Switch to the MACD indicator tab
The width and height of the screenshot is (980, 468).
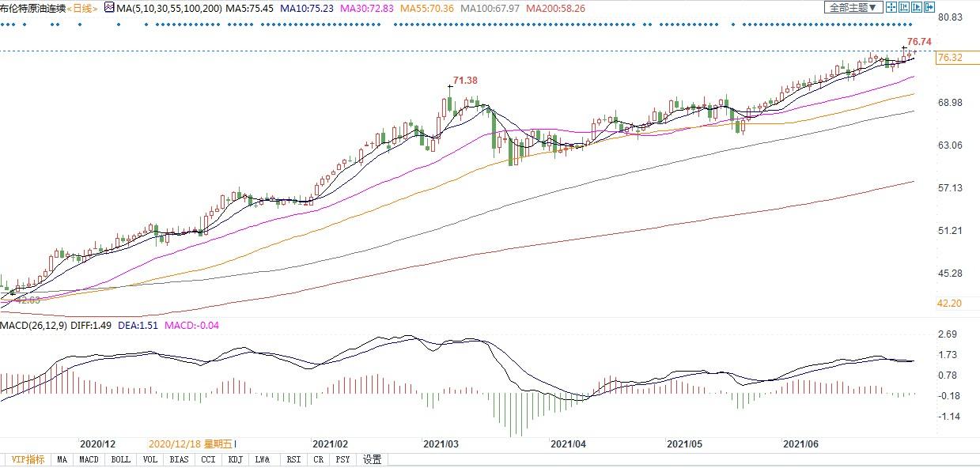click(x=89, y=459)
